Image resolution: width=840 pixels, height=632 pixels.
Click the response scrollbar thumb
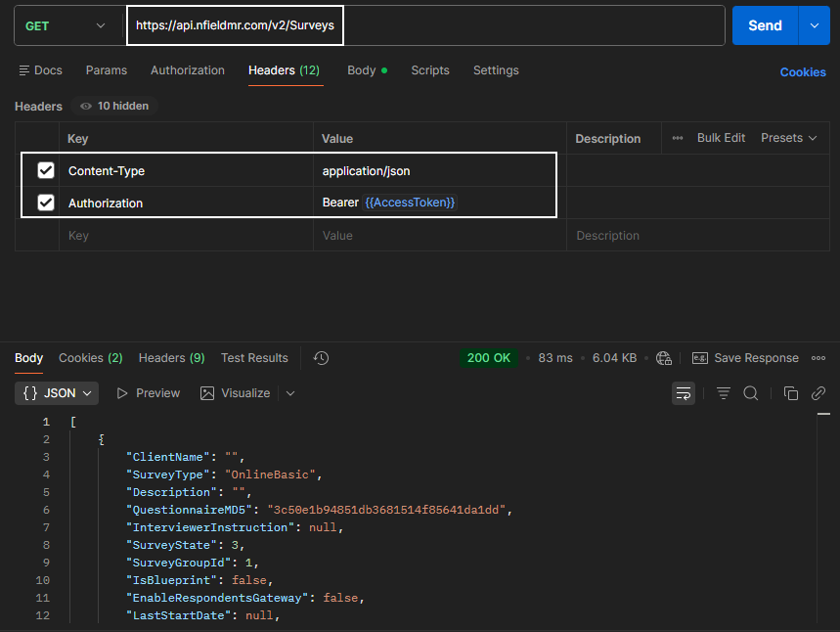click(823, 415)
